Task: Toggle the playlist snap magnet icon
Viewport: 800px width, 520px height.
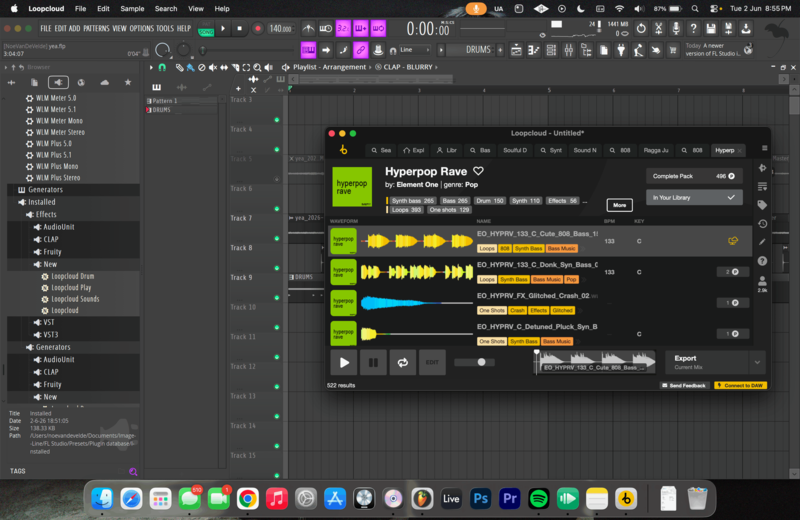Action: coord(162,67)
